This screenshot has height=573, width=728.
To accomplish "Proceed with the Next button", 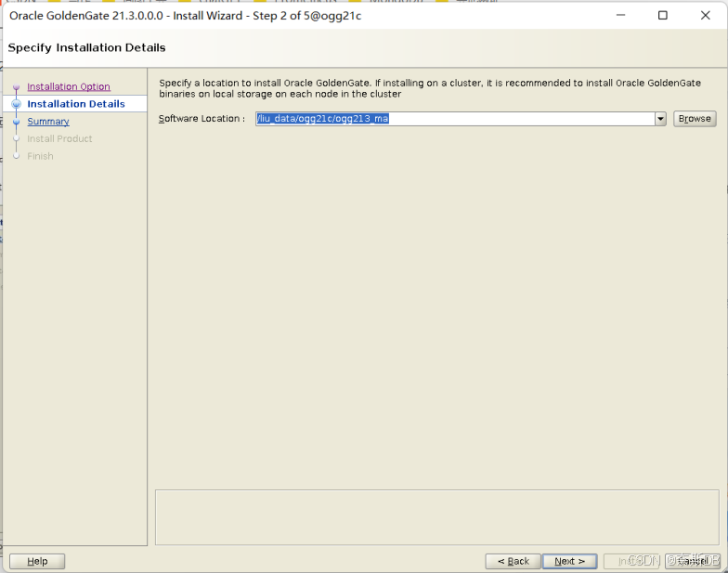I will [x=570, y=561].
